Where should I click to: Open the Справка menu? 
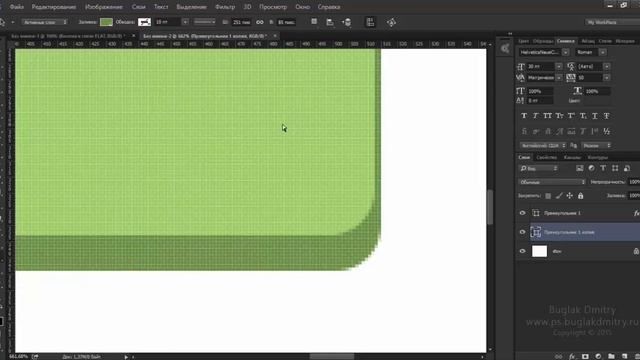[x=329, y=7]
